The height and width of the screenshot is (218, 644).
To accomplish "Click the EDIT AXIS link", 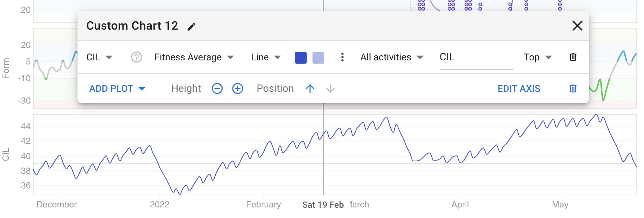I will coord(519,89).
